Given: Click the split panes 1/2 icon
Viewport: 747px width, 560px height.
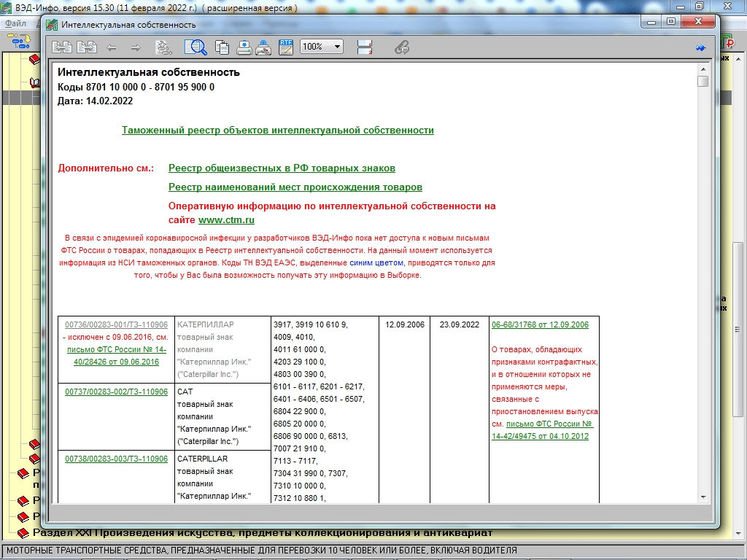Looking at the screenshot, I should click(365, 47).
